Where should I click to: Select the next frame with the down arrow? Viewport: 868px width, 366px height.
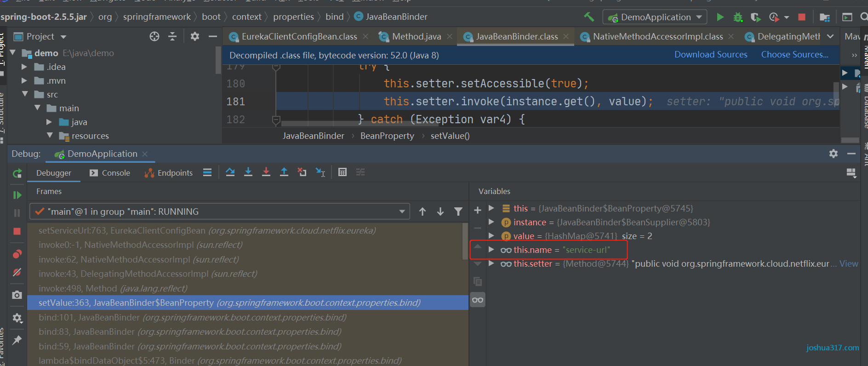(440, 212)
